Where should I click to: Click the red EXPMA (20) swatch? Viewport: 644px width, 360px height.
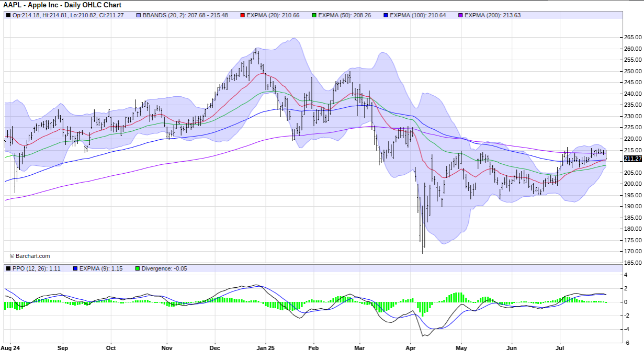point(242,15)
